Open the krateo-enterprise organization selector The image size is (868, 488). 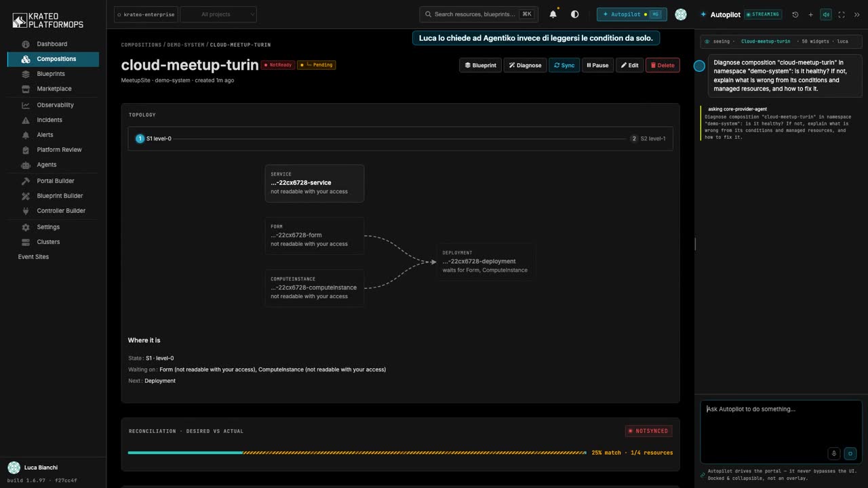click(146, 14)
